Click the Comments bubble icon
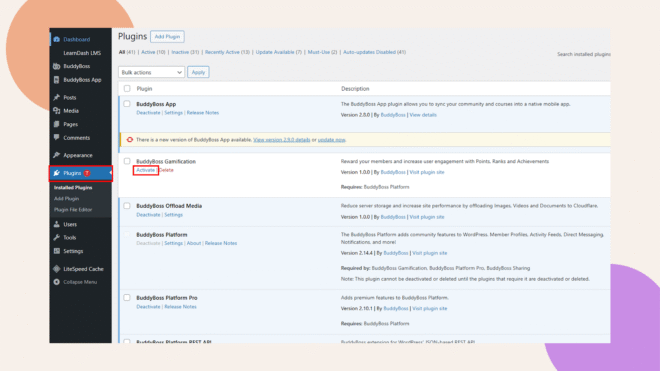This screenshot has height=371, width=660. (x=56, y=137)
